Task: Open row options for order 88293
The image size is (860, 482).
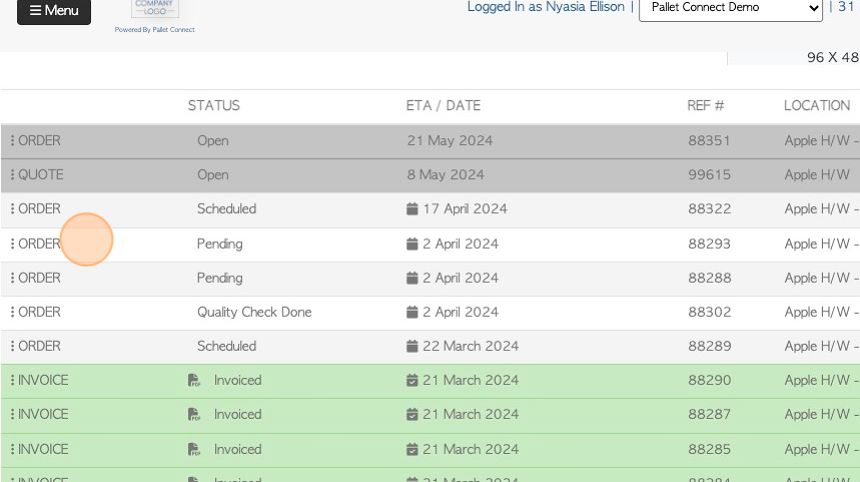Action: click(12, 243)
